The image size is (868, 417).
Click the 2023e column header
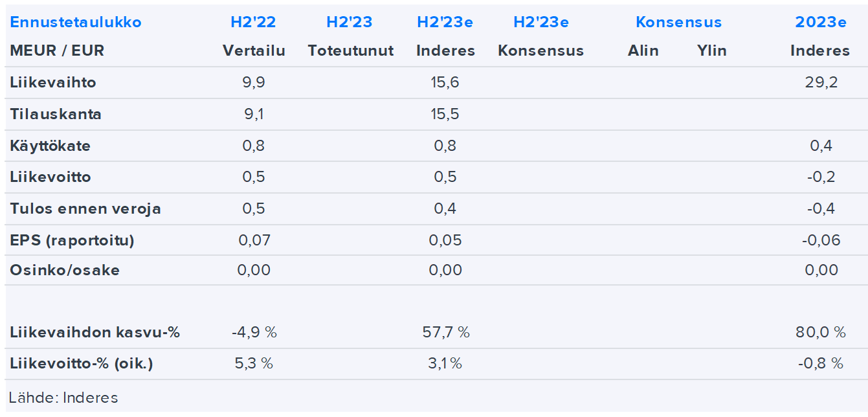click(820, 22)
